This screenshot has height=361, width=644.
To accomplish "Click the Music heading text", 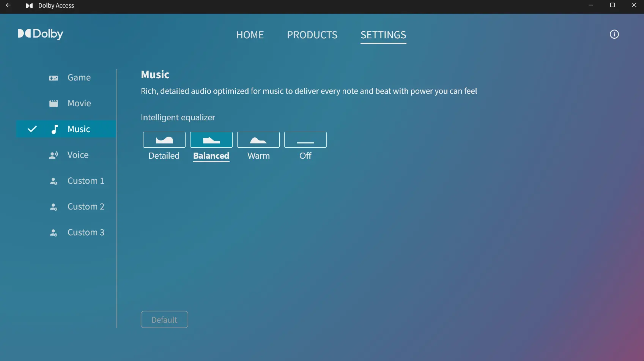I will coord(155,74).
